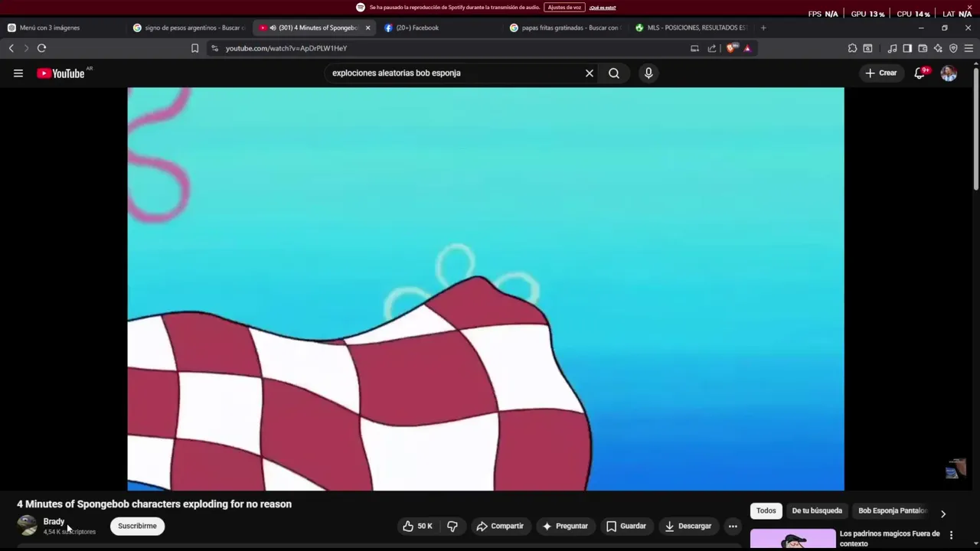Screen dimensions: 980x551
Task: Open more actions three-dot menu under video
Action: 733,526
